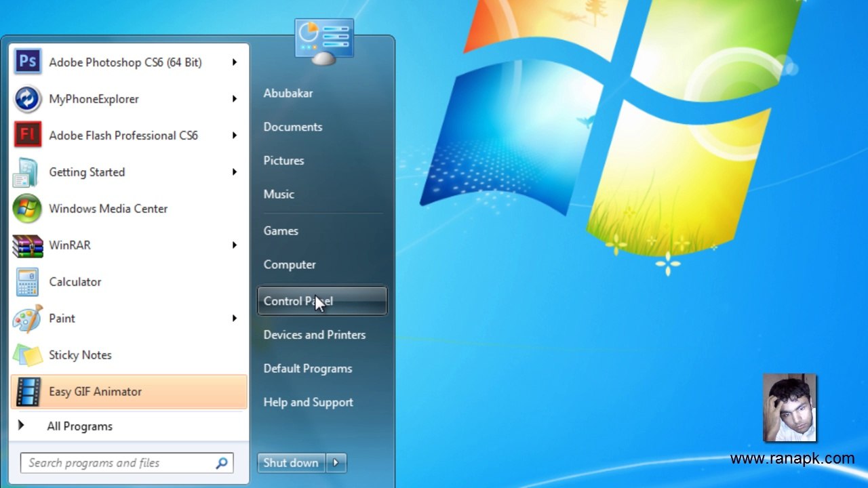Open Devices and Printers
This screenshot has height=488, width=868.
click(x=315, y=335)
